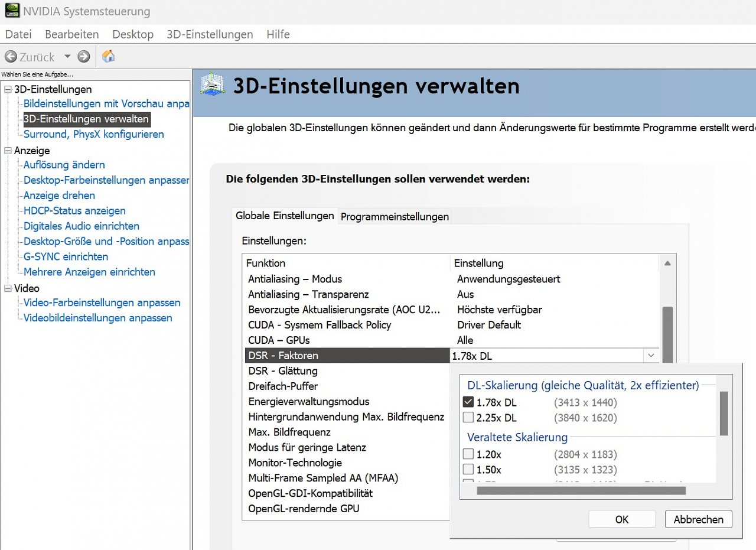Select 3D-Einstellungen verwalten in the task tree
This screenshot has height=550, width=756.
coord(86,119)
